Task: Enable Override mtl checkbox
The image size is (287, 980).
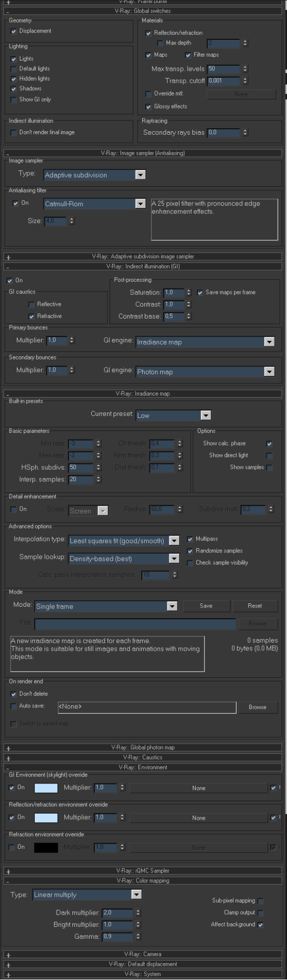Action: point(148,94)
